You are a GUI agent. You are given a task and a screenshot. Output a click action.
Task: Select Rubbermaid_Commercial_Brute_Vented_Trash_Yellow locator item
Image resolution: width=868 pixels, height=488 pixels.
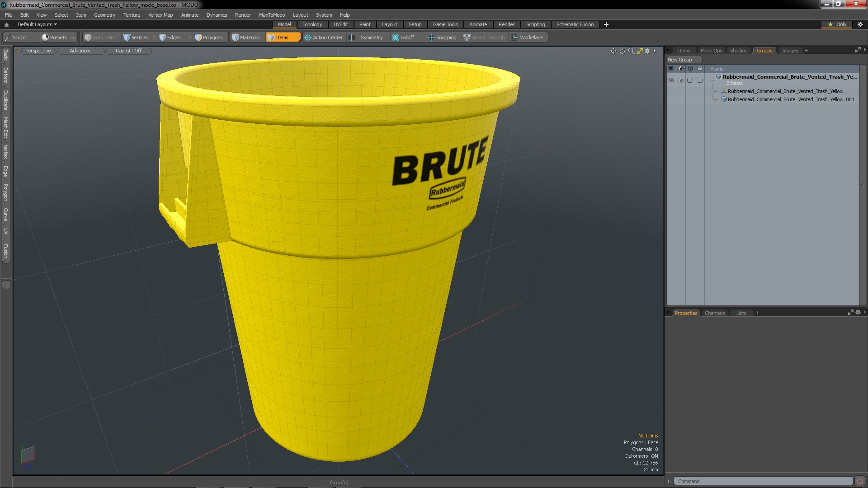pyautogui.click(x=785, y=91)
